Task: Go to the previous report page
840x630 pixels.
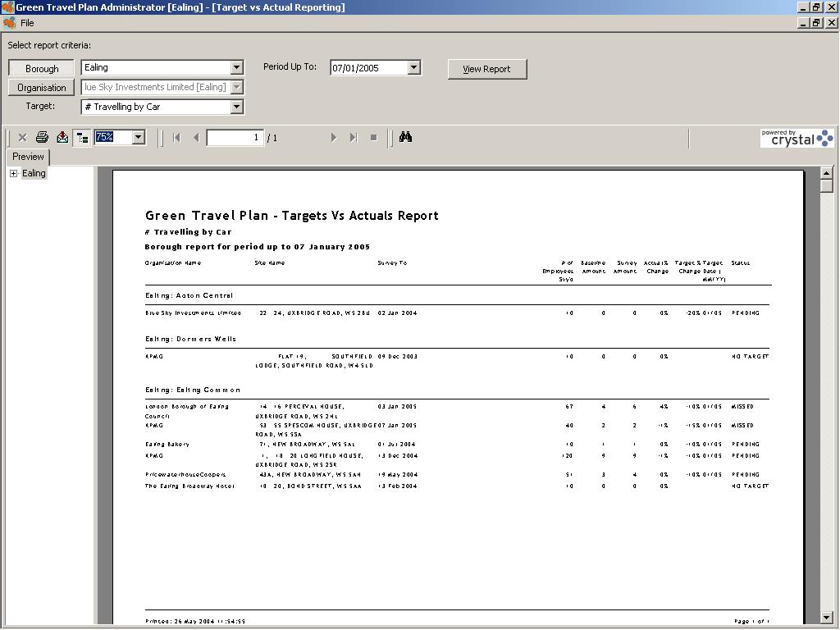Action: click(x=196, y=138)
